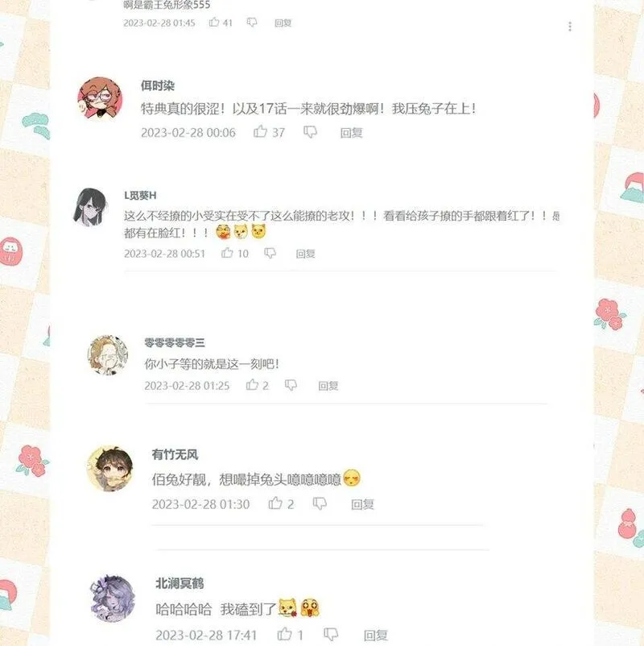Reply to L觅葵H's comment
This screenshot has width=644, height=646.
click(x=306, y=254)
